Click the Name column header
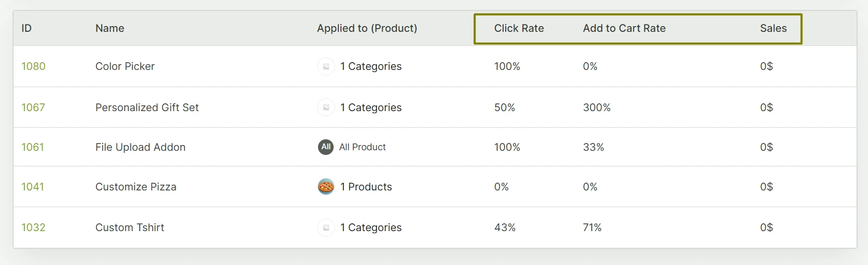This screenshot has width=868, height=265. (109, 28)
